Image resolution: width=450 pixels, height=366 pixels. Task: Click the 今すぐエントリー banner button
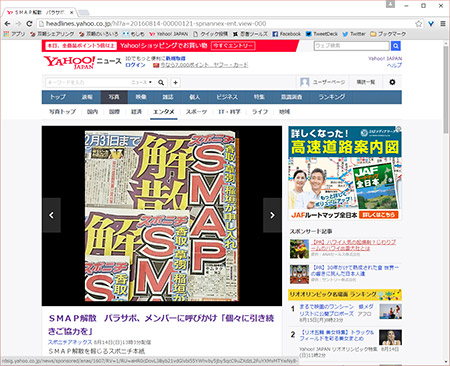[x=233, y=46]
